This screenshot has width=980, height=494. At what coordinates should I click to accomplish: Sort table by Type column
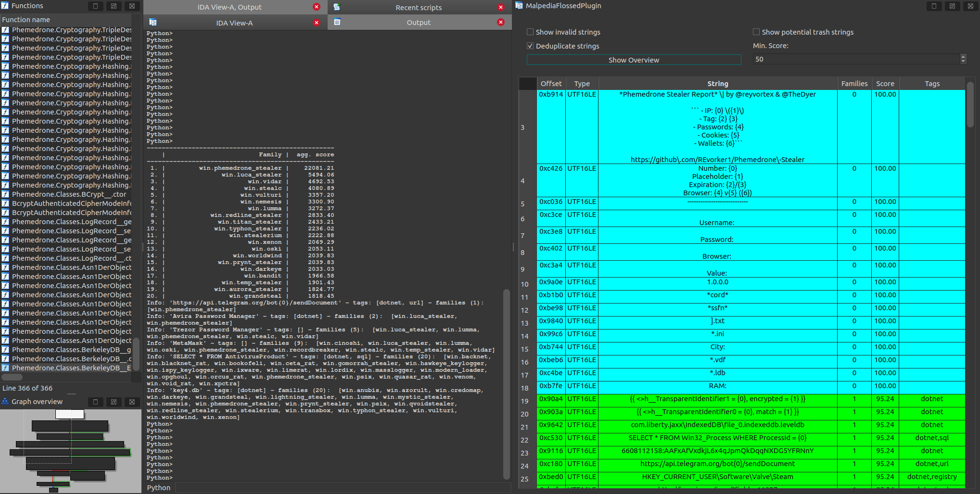pos(582,84)
